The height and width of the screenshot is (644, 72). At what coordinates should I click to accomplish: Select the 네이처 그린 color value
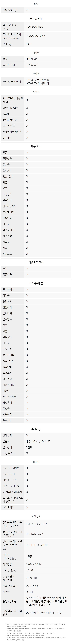coord(32,59)
